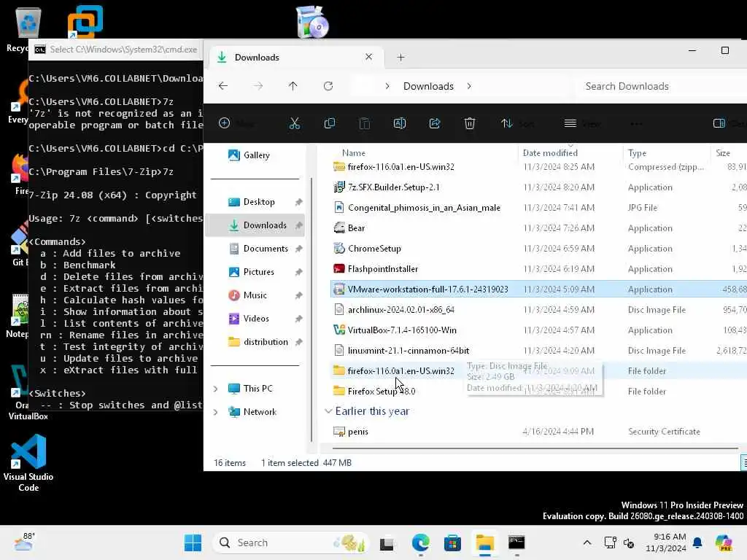Open Microsoft Edge from the taskbar
747x560 pixels.
(x=421, y=542)
